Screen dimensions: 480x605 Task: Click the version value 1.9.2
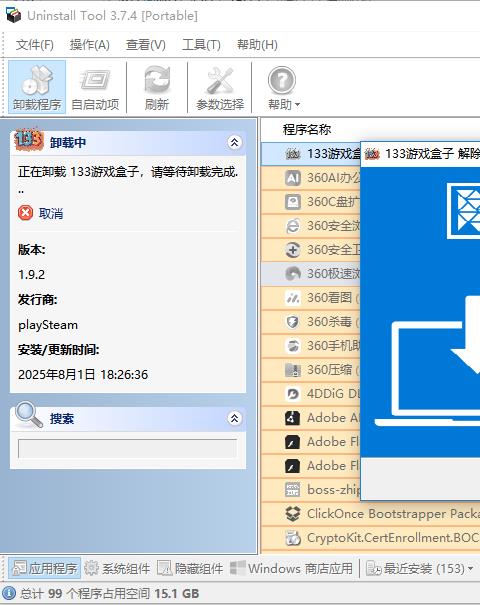31,274
